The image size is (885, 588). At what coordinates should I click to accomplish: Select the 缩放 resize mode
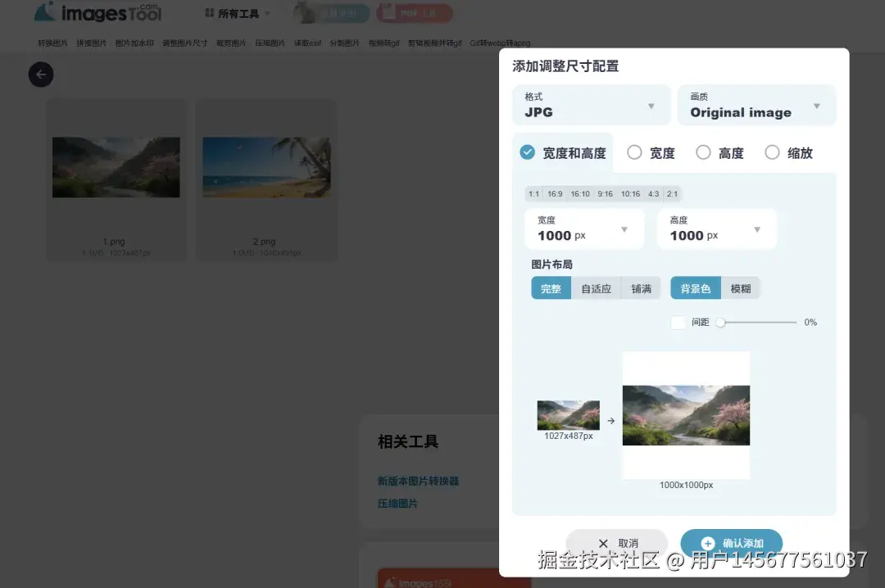click(787, 152)
